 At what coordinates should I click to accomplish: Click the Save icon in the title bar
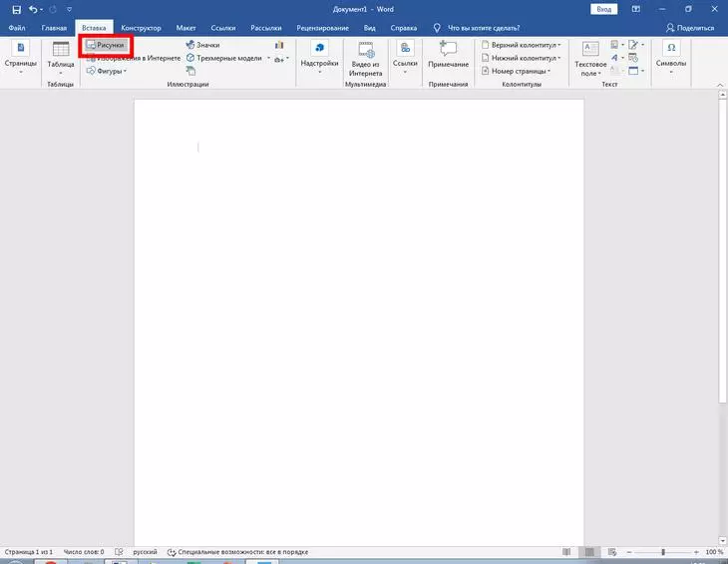click(x=16, y=9)
